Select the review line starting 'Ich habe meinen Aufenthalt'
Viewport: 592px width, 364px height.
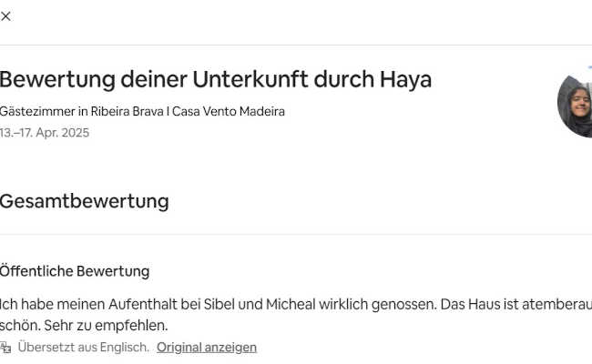click(296, 305)
